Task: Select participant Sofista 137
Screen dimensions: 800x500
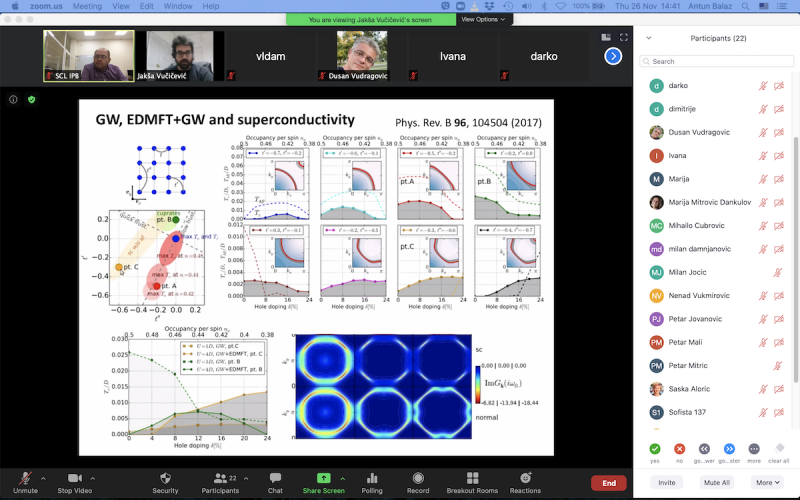Action: click(716, 412)
